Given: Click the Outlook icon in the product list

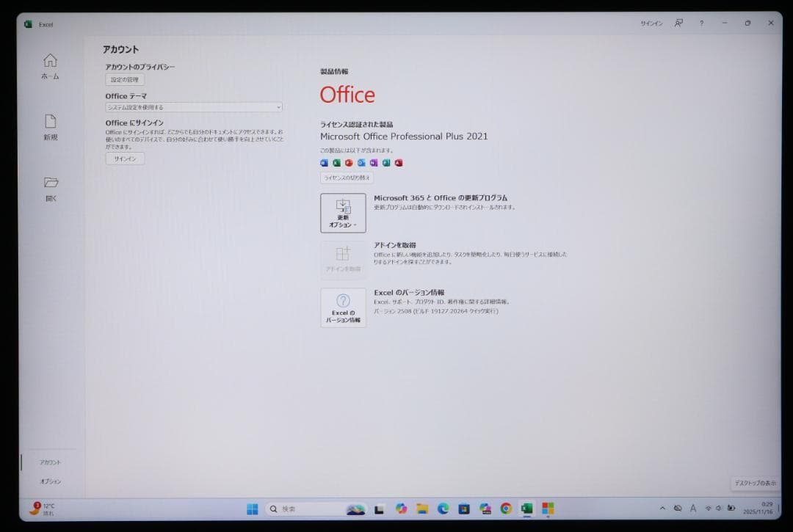Looking at the screenshot, I should [361, 163].
